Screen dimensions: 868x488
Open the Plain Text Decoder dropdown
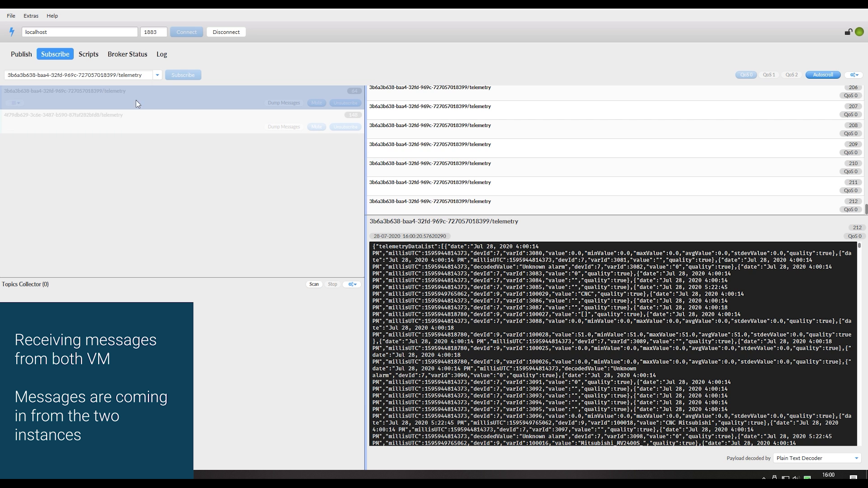tap(817, 458)
